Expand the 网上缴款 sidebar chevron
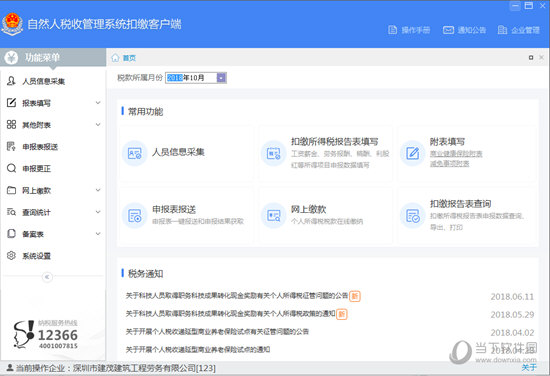This screenshot has height=376, width=550. click(98, 190)
